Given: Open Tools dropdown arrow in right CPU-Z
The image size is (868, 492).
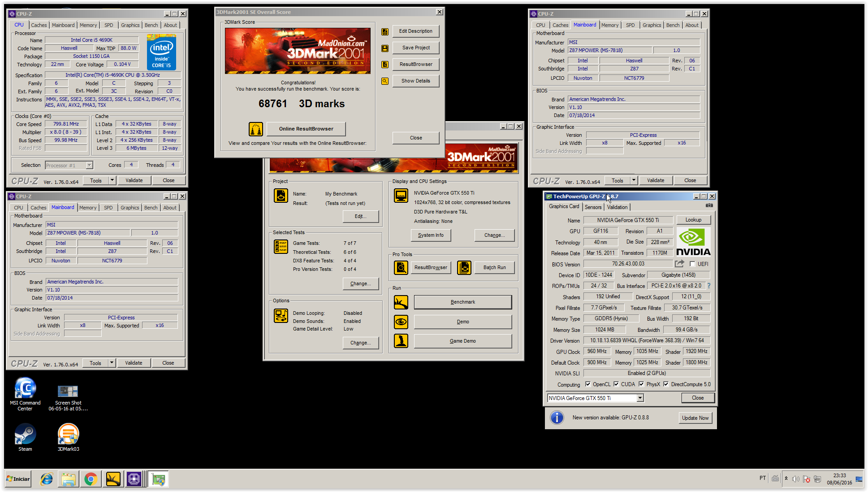Looking at the screenshot, I should click(634, 181).
